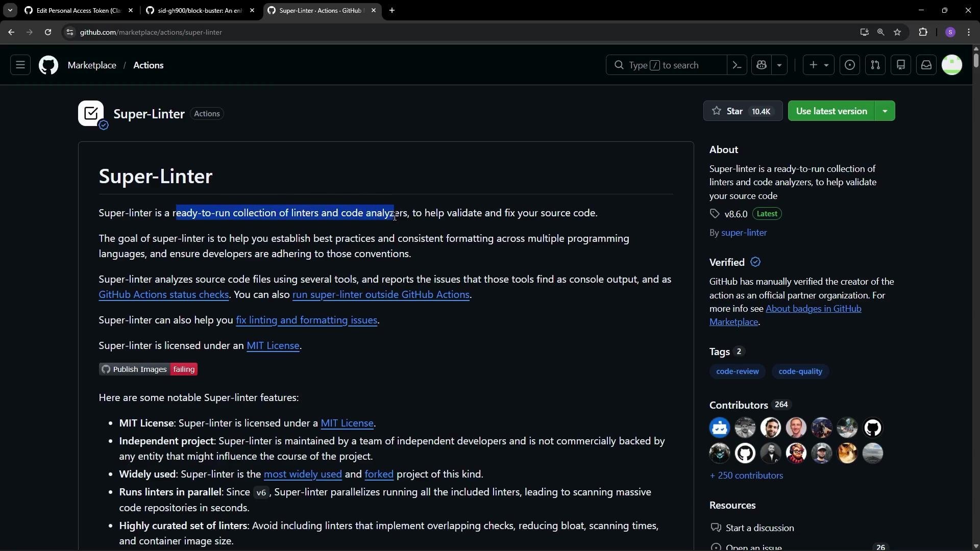
Task: Open a new browser tab
Action: [392, 10]
